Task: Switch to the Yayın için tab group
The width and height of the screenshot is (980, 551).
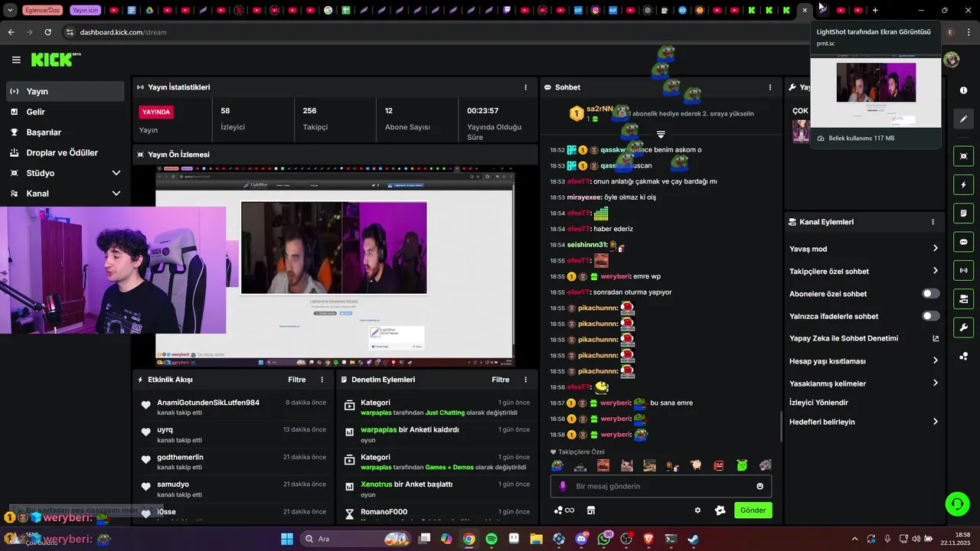Action: pos(85,10)
